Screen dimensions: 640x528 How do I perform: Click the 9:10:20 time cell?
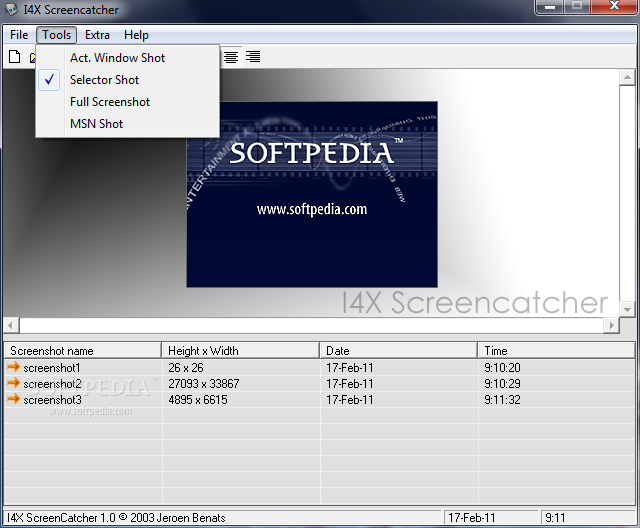click(502, 368)
